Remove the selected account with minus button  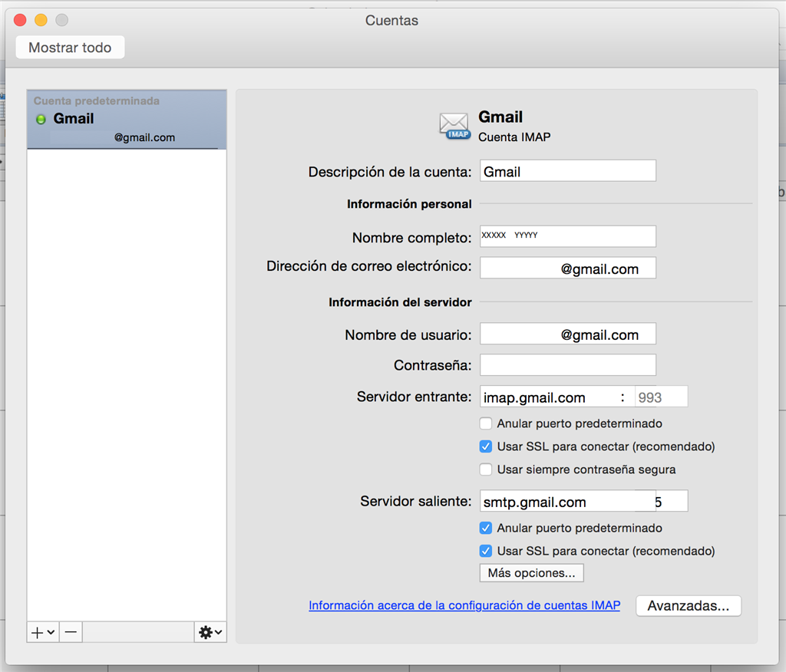[71, 632]
